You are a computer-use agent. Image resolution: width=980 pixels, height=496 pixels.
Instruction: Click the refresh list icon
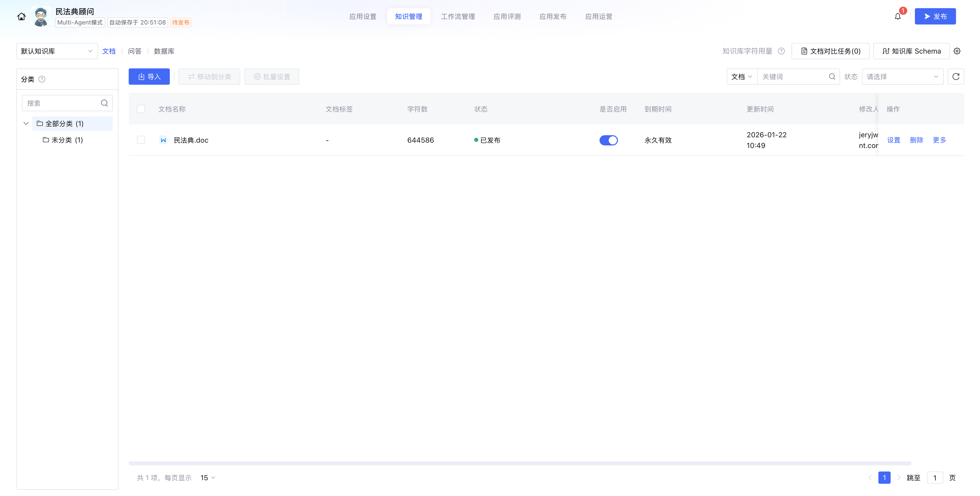coord(956,77)
